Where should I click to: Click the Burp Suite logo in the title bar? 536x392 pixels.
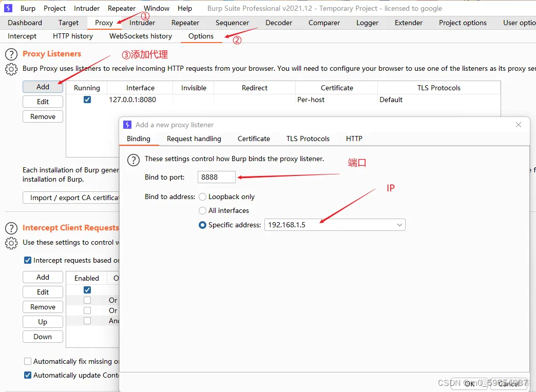coord(8,8)
